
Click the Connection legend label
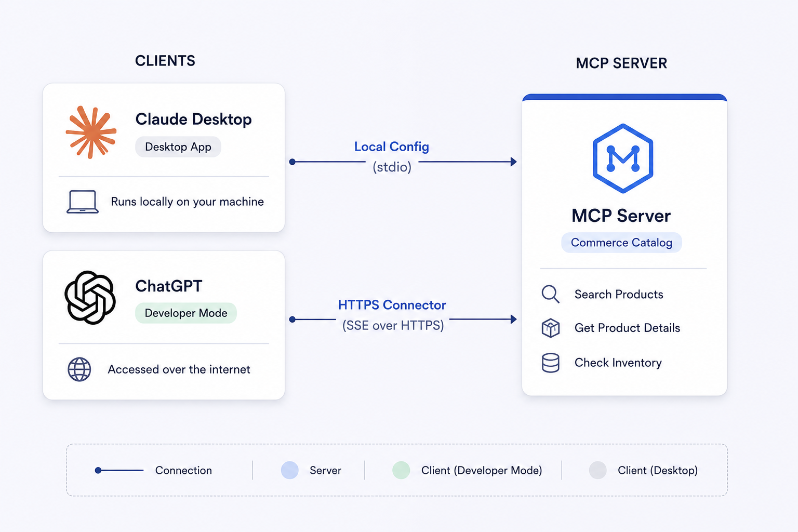183,470
